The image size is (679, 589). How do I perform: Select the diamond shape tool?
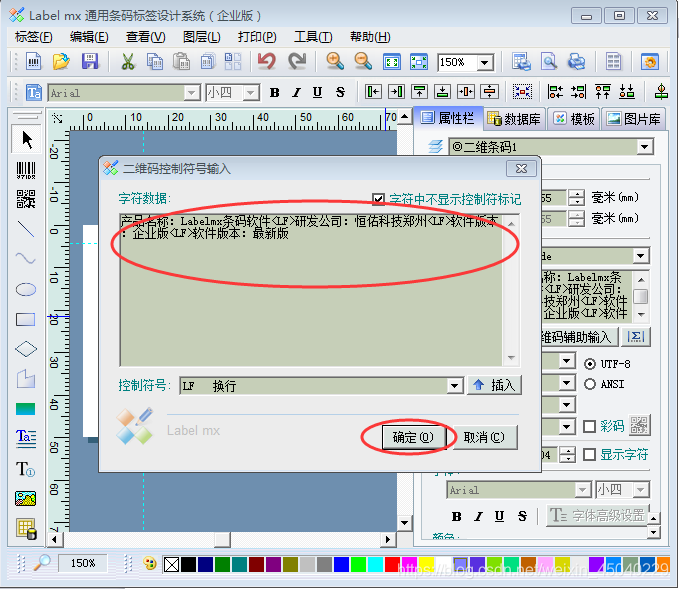pyautogui.click(x=26, y=349)
